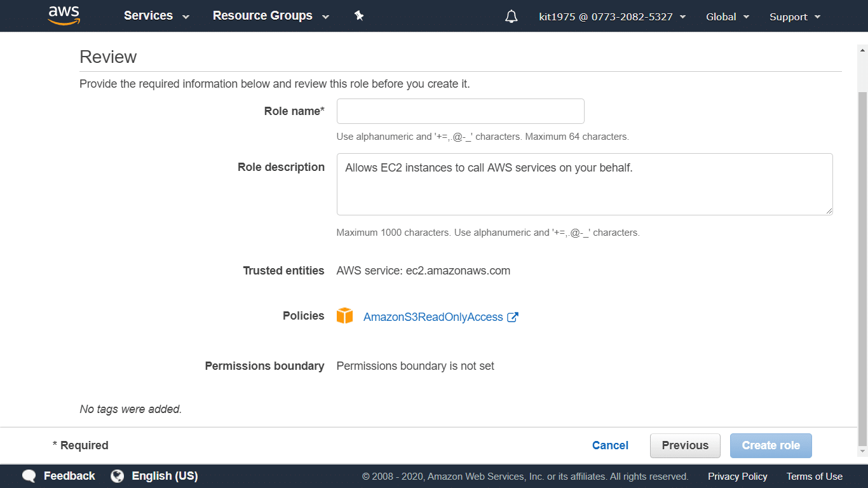Open the Support menu
Image resolution: width=868 pixels, height=488 pixels.
(795, 17)
